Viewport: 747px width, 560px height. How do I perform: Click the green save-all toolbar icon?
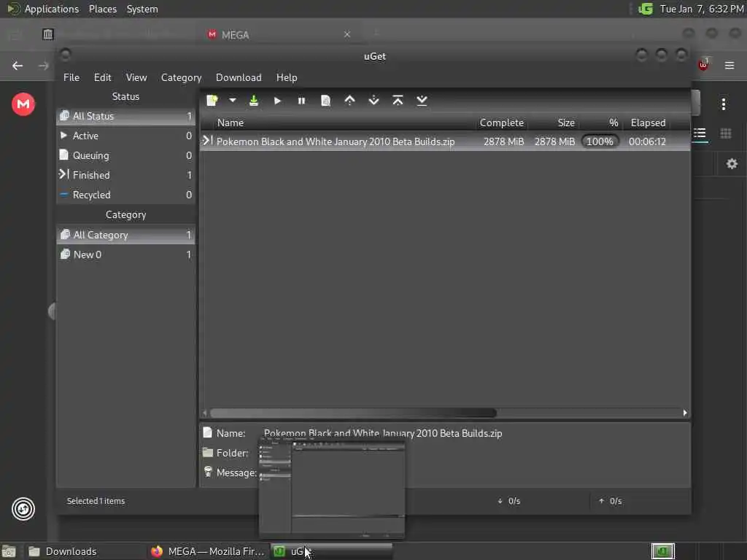point(254,101)
